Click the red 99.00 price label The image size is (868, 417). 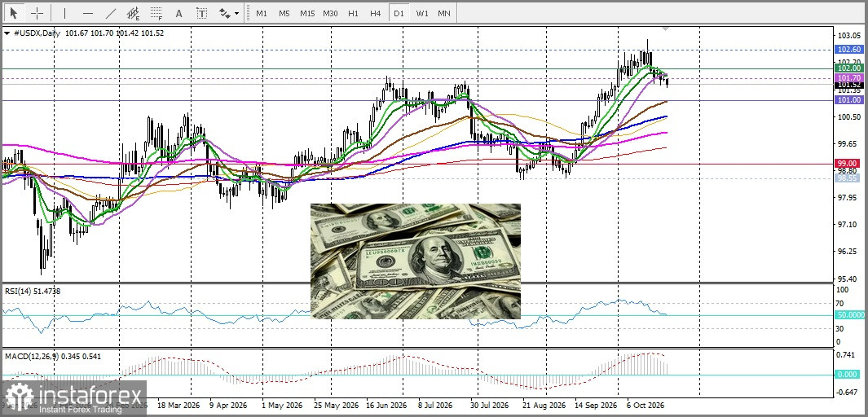point(848,164)
